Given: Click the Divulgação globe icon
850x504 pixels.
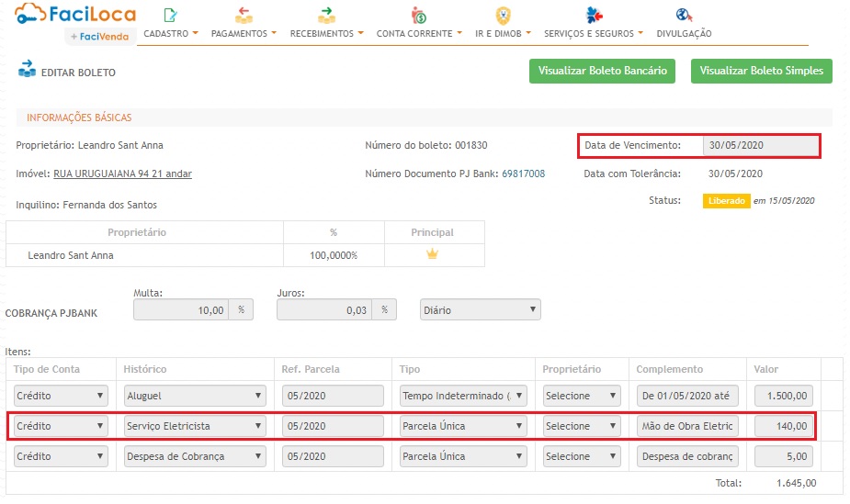Looking at the screenshot, I should (683, 15).
